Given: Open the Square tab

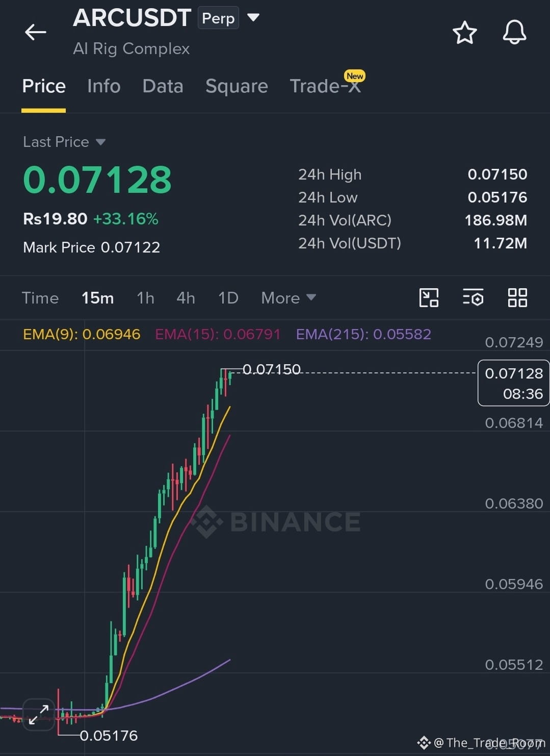Looking at the screenshot, I should tap(237, 86).
